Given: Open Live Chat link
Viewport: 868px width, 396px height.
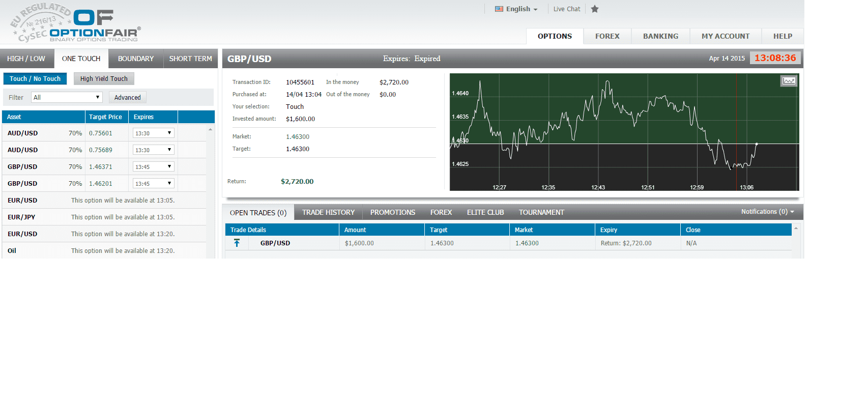Looking at the screenshot, I should tap(566, 9).
